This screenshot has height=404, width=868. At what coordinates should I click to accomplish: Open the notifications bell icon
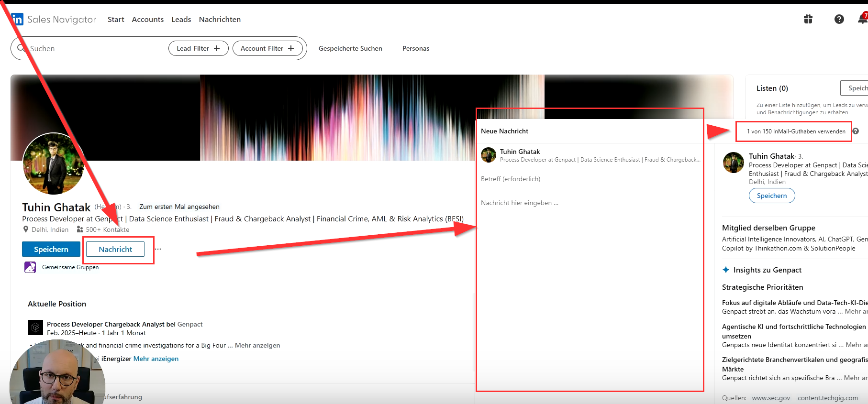point(863,19)
